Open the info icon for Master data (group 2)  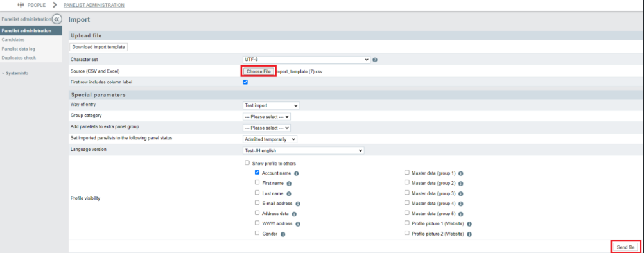click(x=461, y=184)
